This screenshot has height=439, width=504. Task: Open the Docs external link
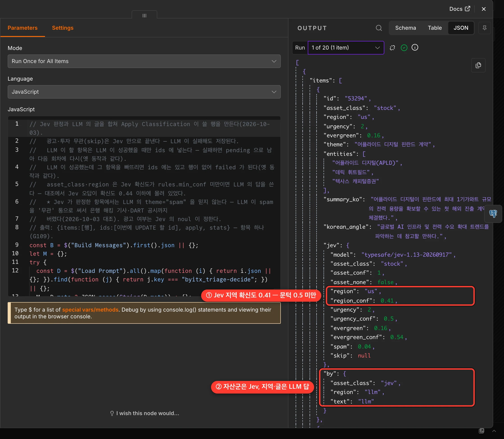[459, 9]
